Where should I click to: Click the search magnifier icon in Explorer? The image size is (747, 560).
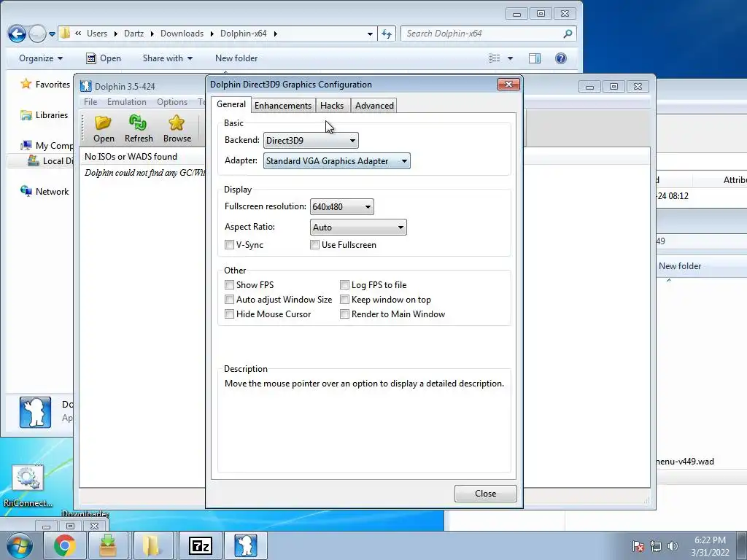(x=568, y=34)
